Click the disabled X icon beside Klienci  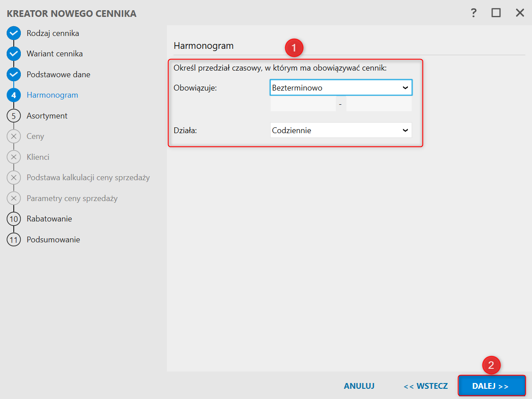tap(14, 157)
